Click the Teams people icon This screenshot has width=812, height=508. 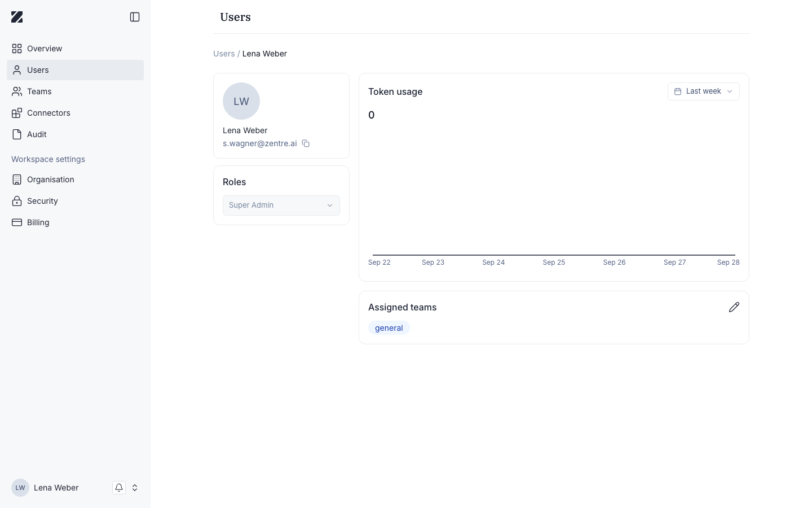pos(17,91)
